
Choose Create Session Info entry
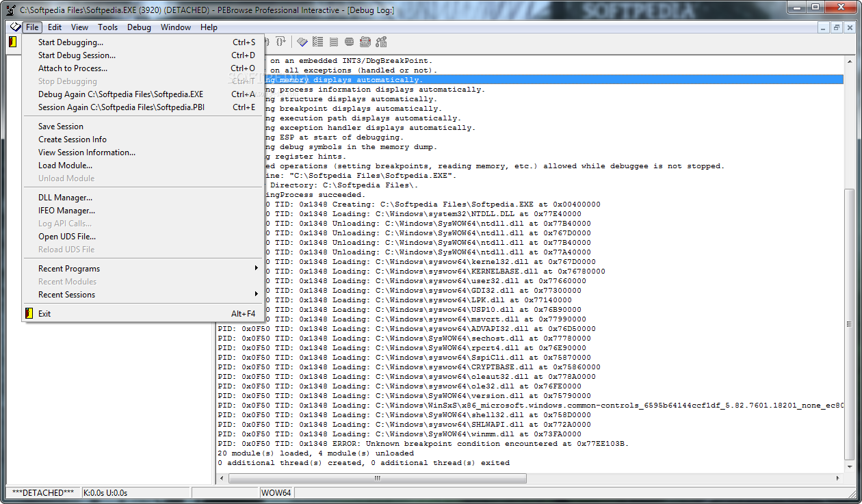click(x=143, y=140)
